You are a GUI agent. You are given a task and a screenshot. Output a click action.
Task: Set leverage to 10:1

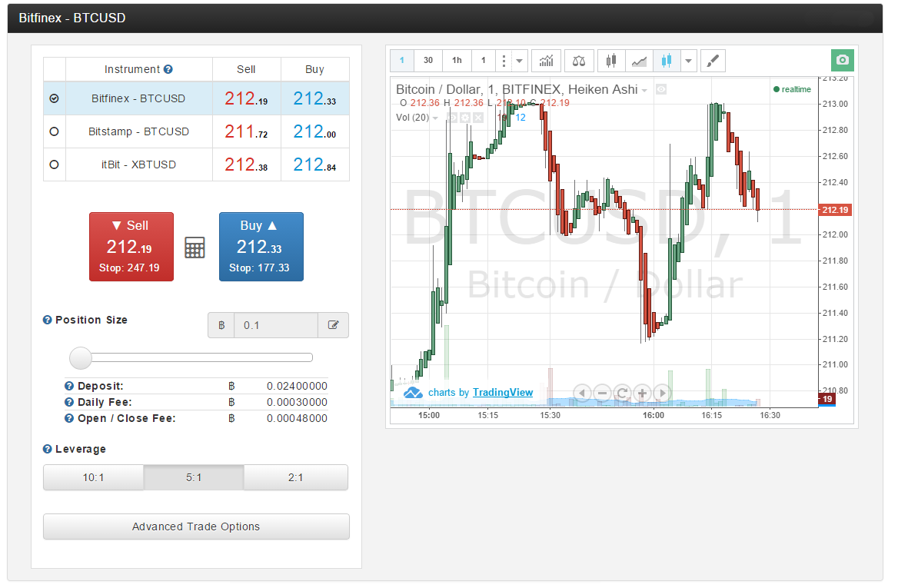pos(93,477)
